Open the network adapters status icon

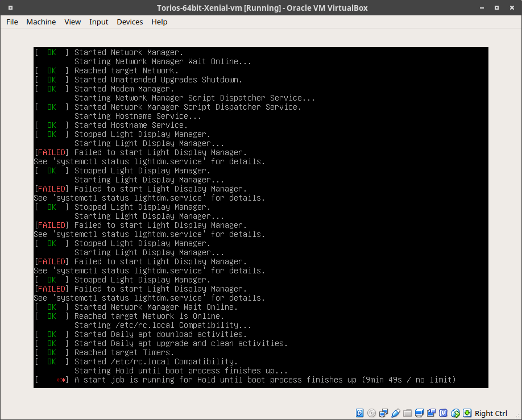tap(384, 413)
